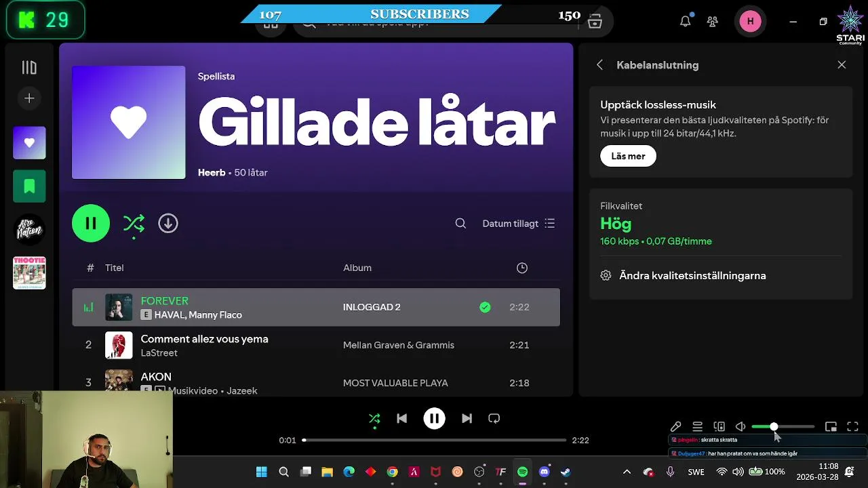Open the Afro Nation playlist thumbnail
868x488 pixels.
point(29,230)
